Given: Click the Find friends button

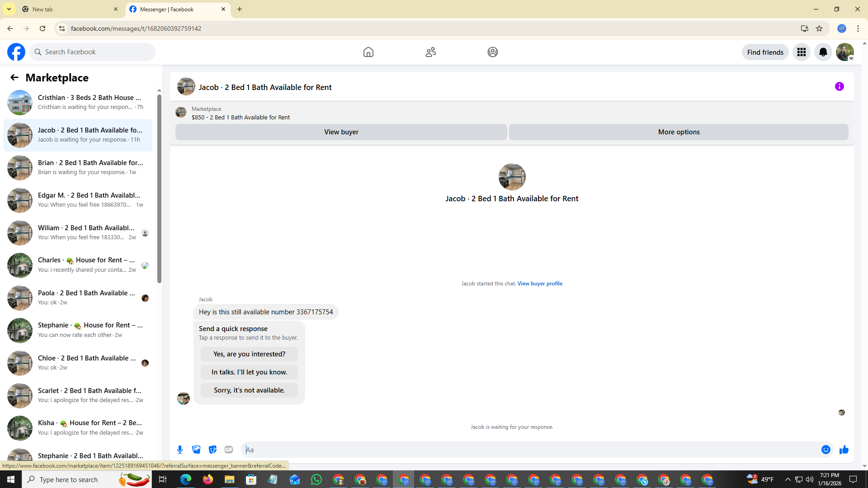Looking at the screenshot, I should (765, 52).
